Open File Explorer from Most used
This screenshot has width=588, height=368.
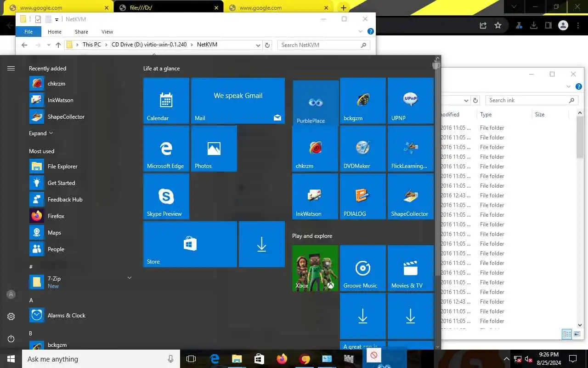[x=80, y=166]
